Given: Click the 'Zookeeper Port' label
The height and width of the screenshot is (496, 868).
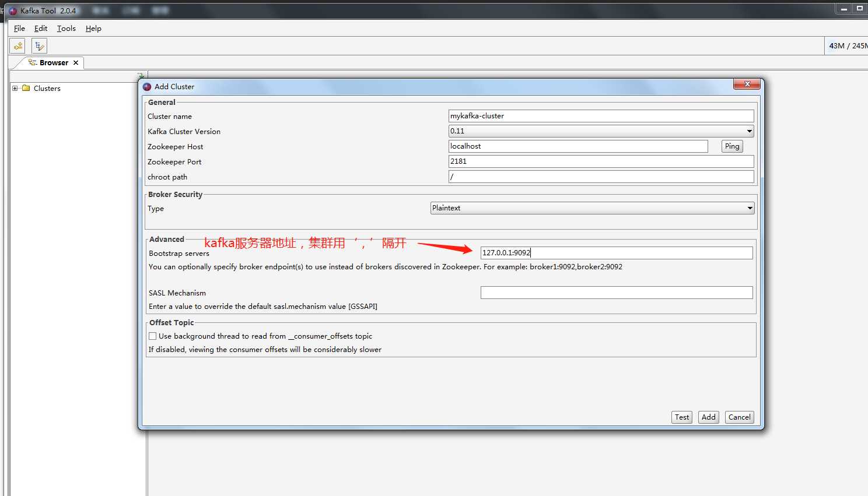Looking at the screenshot, I should 174,162.
